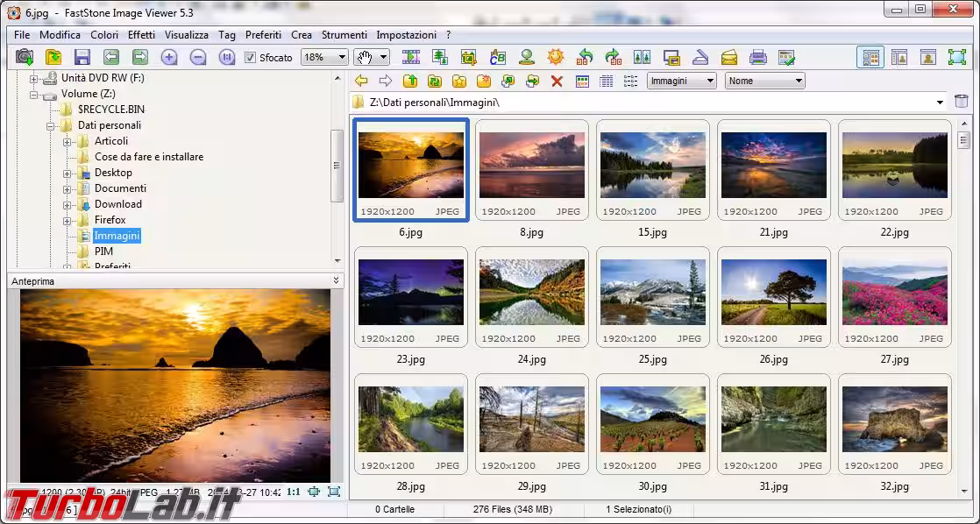Expand the Articoli folder tree node
Screen dimensions: 980x524
67,141
